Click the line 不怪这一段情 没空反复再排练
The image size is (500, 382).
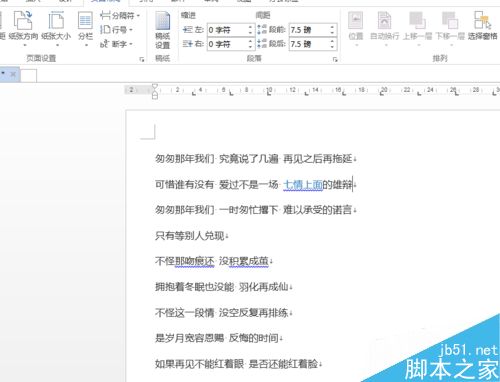pyautogui.click(x=223, y=312)
